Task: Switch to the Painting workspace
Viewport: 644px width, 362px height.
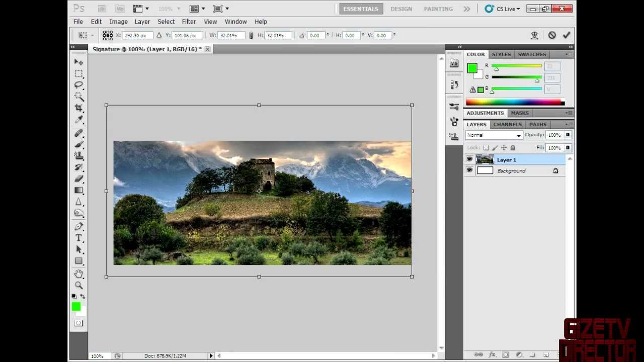Action: click(438, 9)
